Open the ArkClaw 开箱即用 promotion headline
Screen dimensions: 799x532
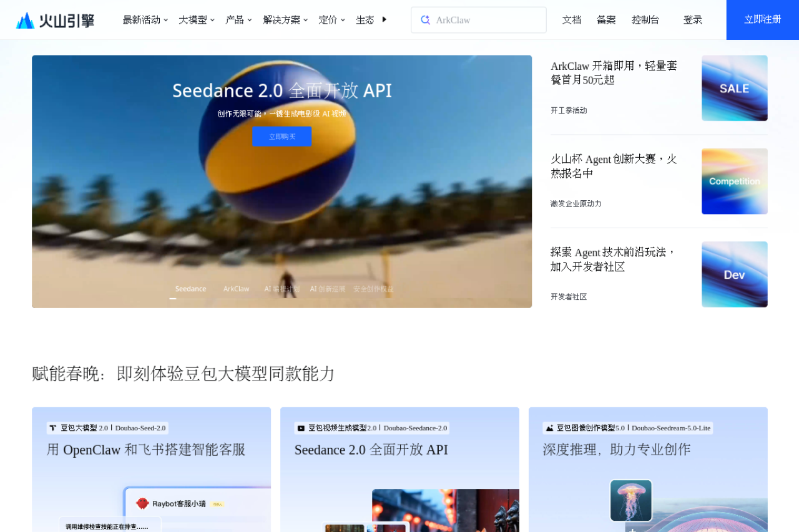614,73
